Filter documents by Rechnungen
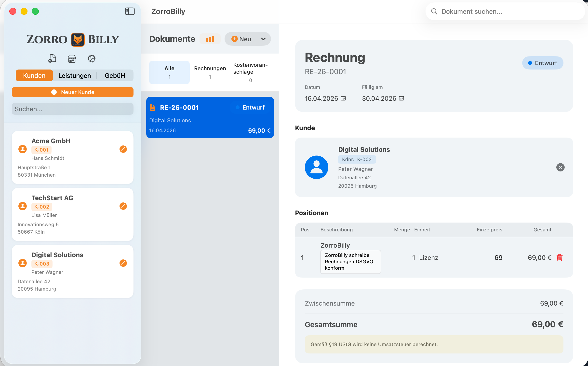 (x=210, y=72)
